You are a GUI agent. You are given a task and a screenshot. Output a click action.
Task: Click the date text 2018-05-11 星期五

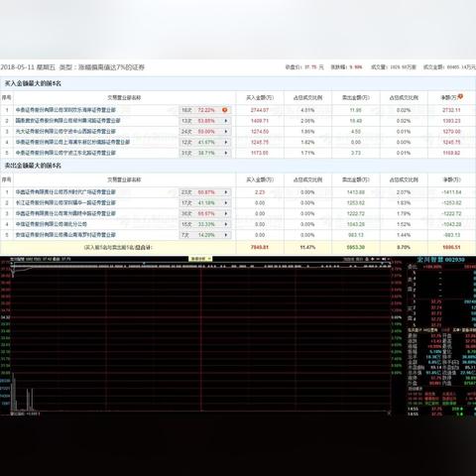(x=28, y=67)
